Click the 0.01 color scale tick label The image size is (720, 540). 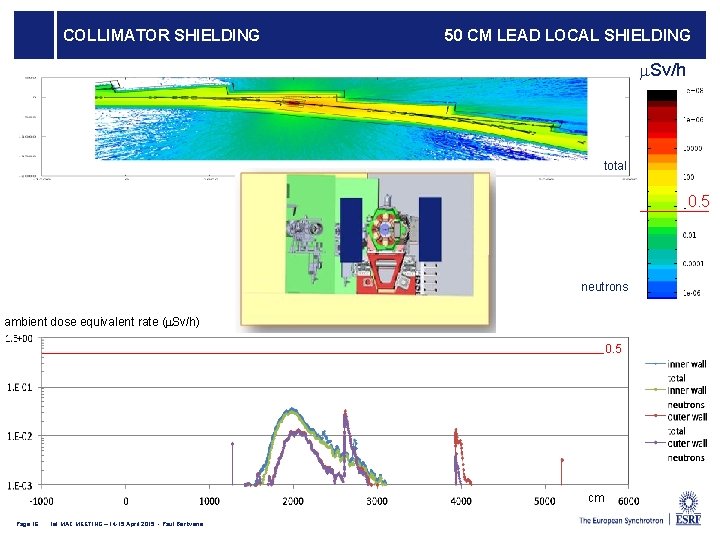(689, 235)
